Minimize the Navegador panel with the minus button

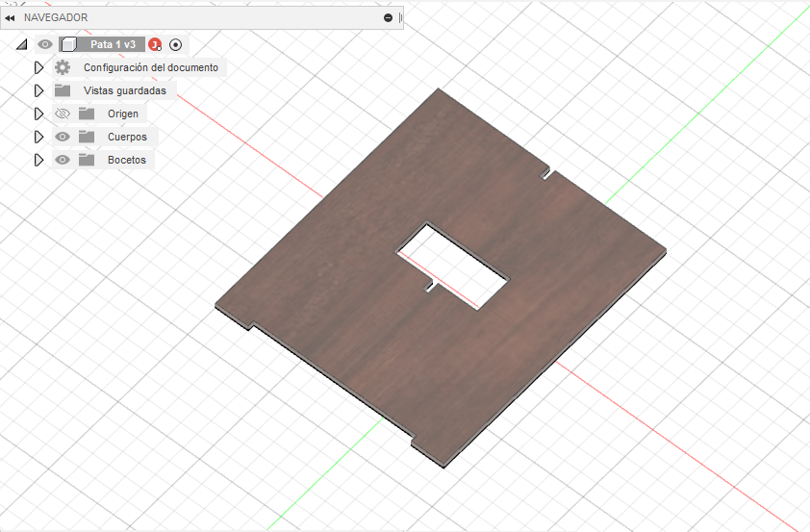tap(388, 18)
